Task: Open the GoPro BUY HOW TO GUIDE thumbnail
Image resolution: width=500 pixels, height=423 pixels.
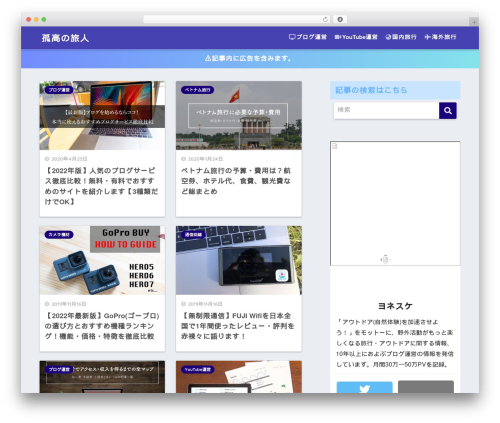Action: click(x=102, y=260)
